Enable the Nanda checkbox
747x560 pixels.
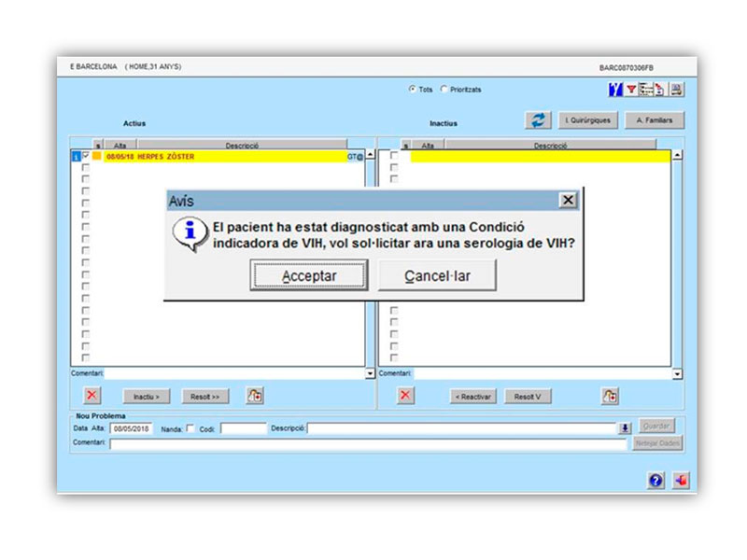(x=190, y=428)
